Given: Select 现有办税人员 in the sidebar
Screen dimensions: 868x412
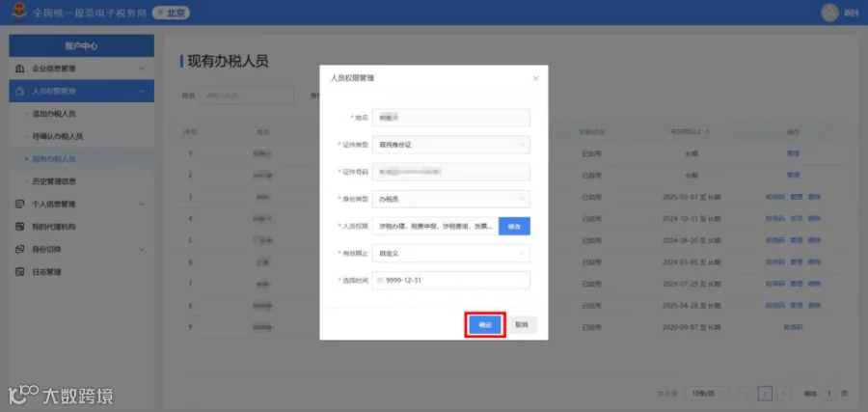Looking at the screenshot, I should coord(54,159).
